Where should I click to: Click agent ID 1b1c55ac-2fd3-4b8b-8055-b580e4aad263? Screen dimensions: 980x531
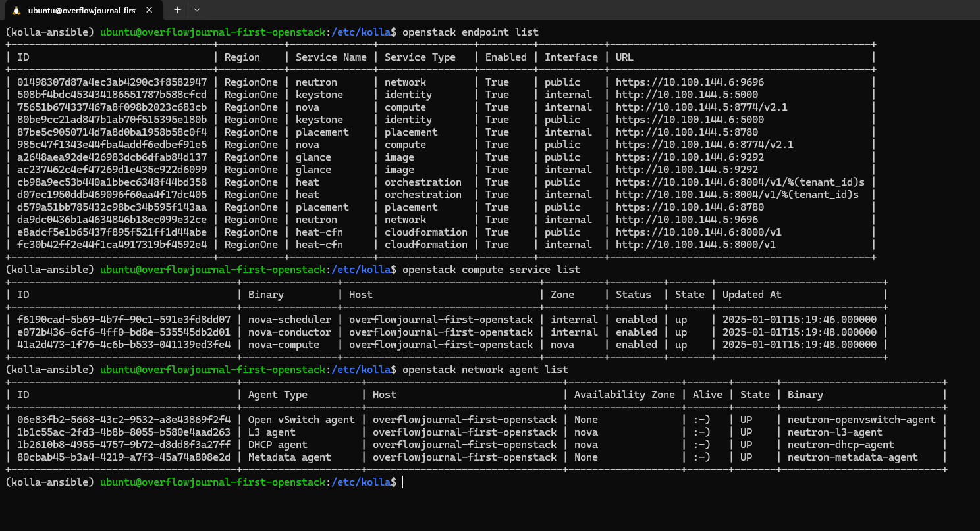pyautogui.click(x=124, y=432)
